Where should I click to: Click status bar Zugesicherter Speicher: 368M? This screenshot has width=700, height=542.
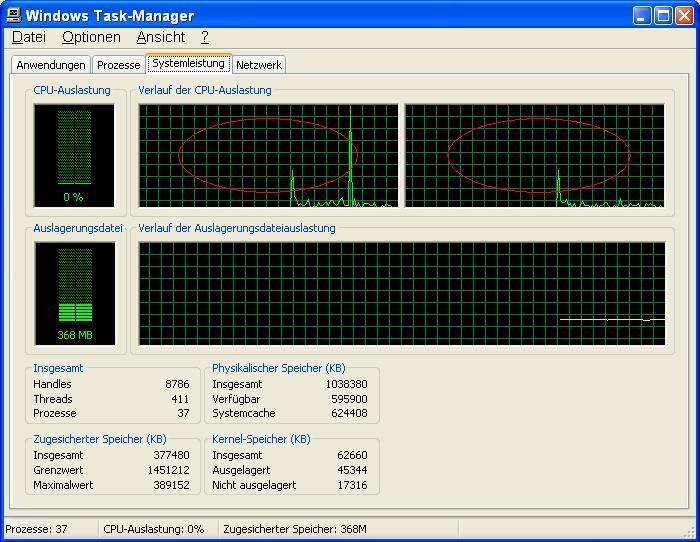(x=295, y=529)
